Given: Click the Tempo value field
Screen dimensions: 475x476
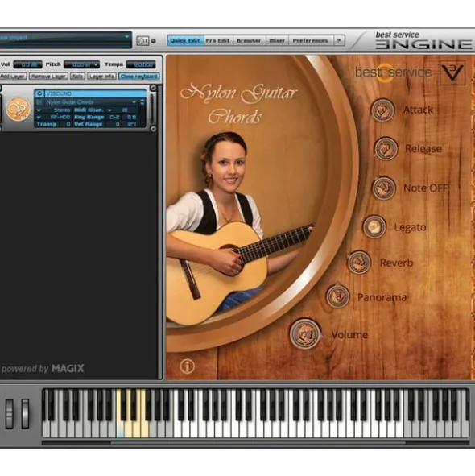Looking at the screenshot, I should [x=141, y=64].
